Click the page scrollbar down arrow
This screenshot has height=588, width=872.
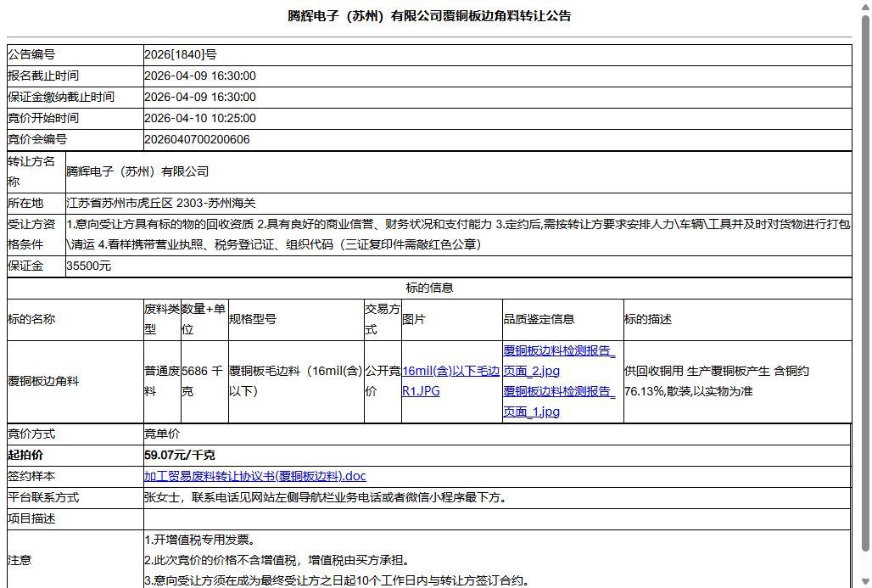(x=865, y=581)
